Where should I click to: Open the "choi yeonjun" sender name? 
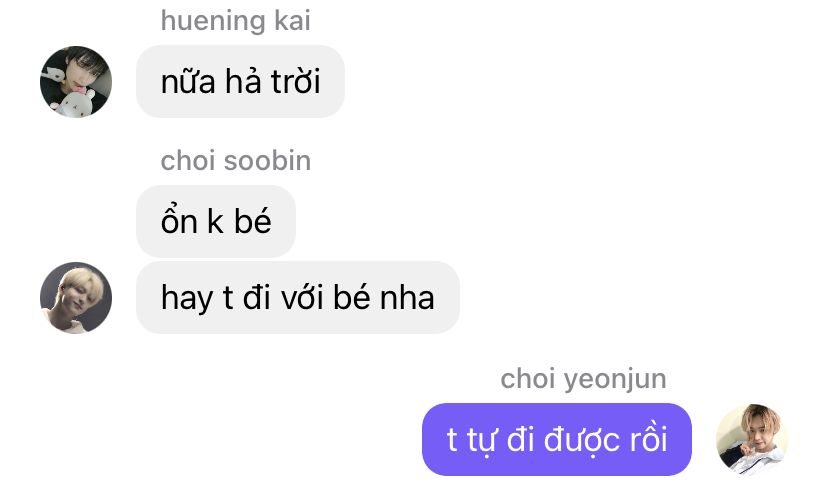[584, 379]
